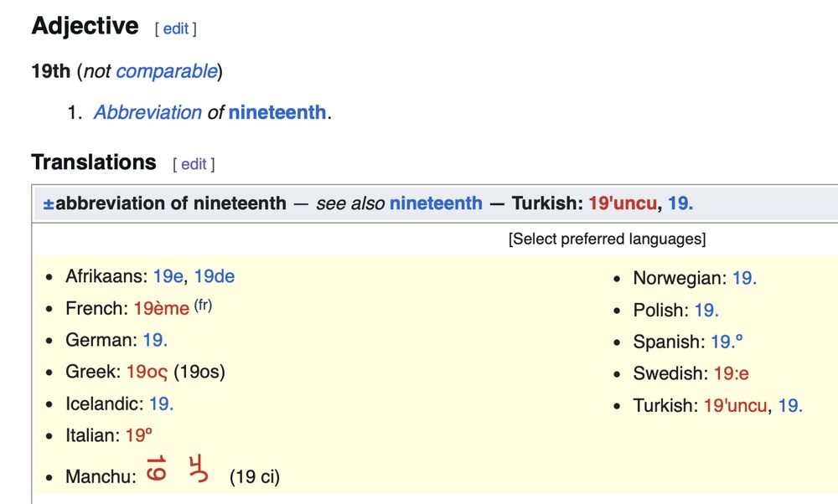Viewport: 838px width, 504px height.
Task: Click the edit link next to Adjective
Action: [x=175, y=28]
